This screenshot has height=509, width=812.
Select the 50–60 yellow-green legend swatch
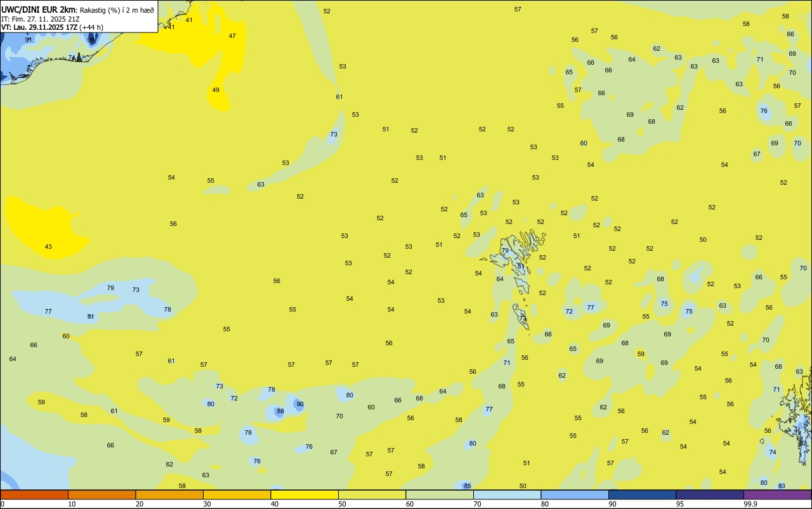pyautogui.click(x=372, y=494)
